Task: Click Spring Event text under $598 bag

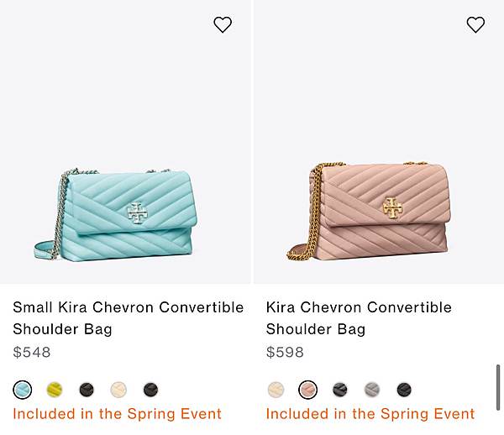Action: (x=370, y=414)
